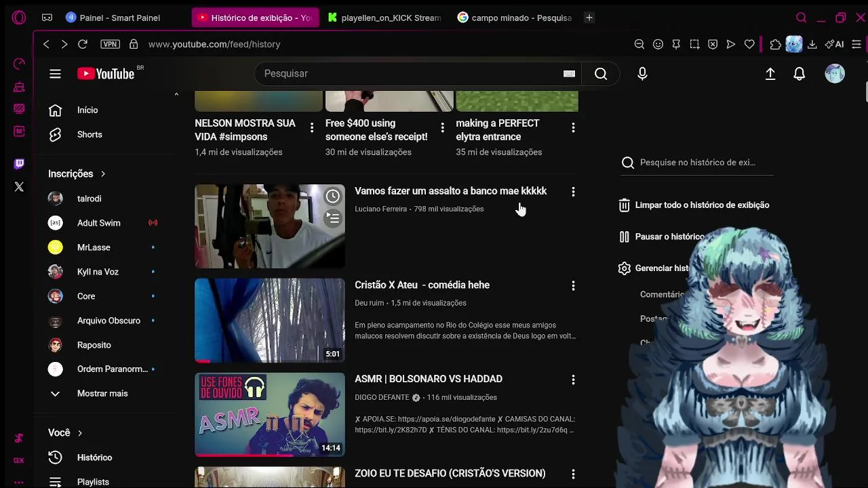Click the URL www.youtube.com/feed/history

tap(214, 44)
